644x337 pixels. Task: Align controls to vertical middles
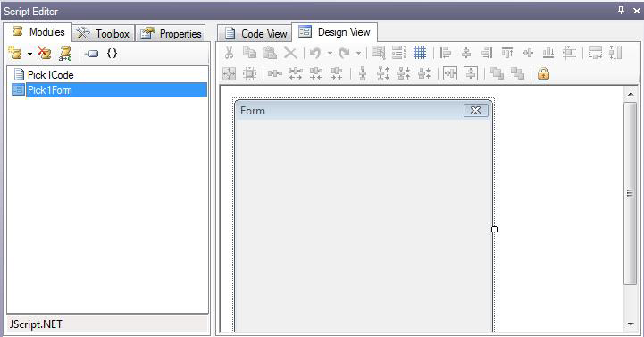(x=528, y=53)
